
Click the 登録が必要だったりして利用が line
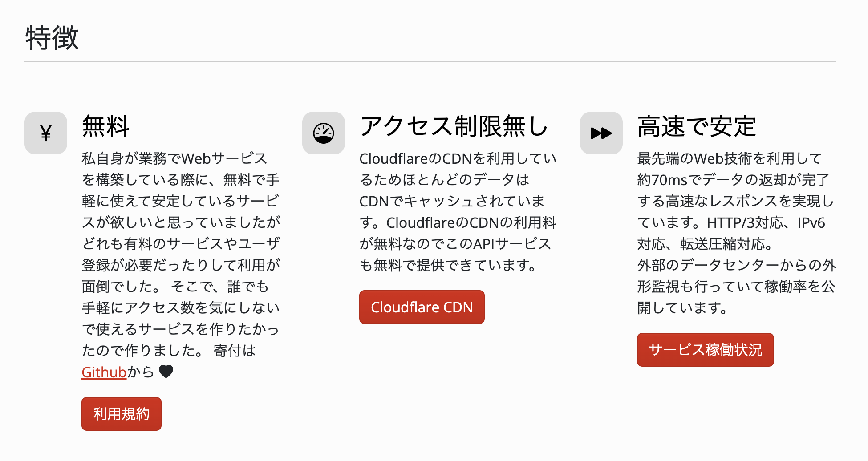181,265
